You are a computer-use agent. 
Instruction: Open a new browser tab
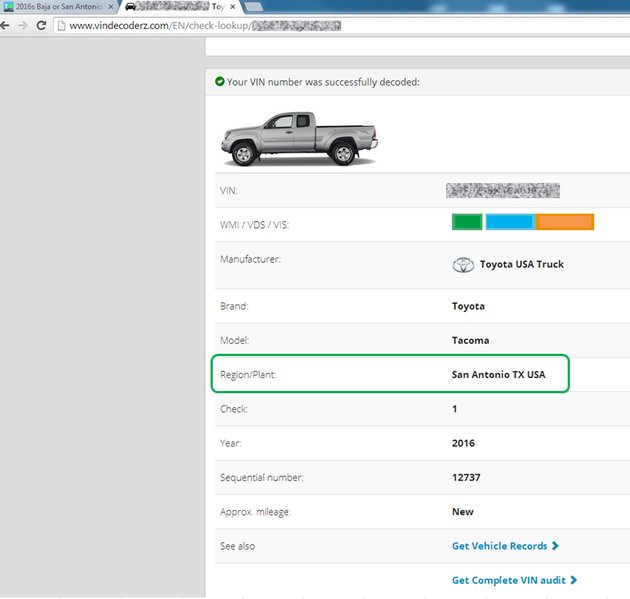click(254, 7)
